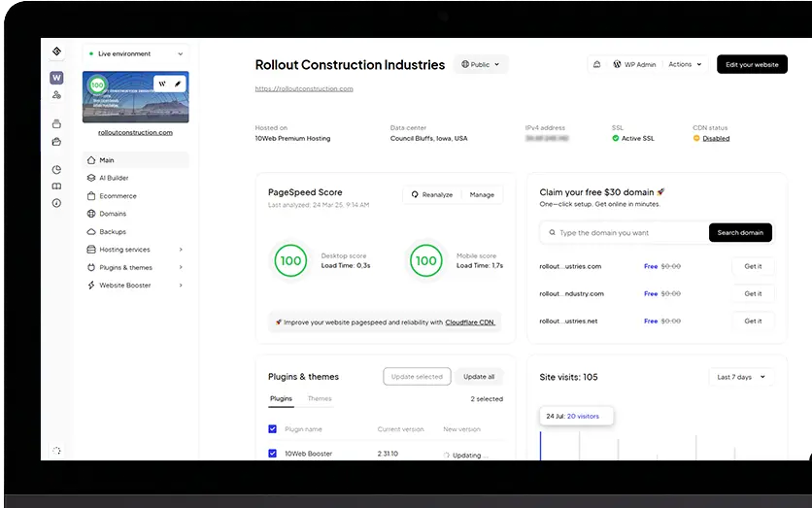Click the hosting stack icon in left rail
The width and height of the screenshot is (812, 508).
coord(56,123)
